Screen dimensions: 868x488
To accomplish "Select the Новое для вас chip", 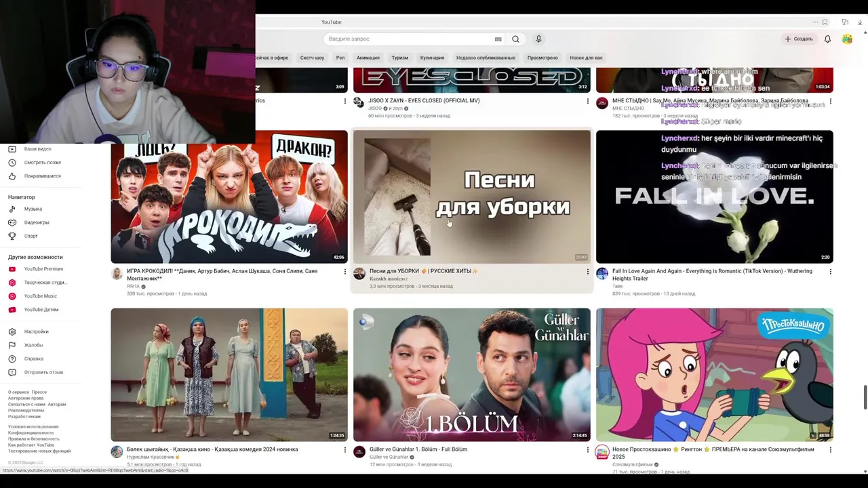I will 586,58.
